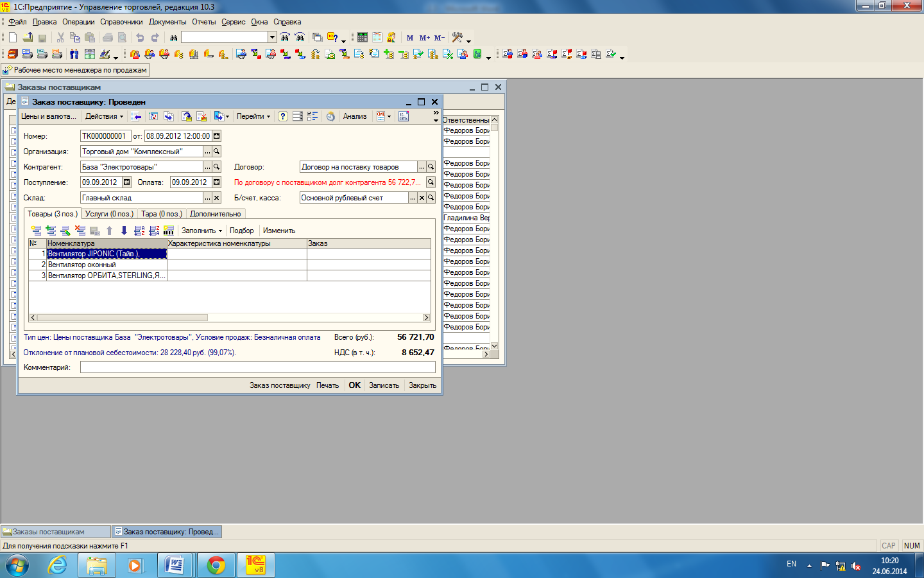924x578 pixels.
Task: Click the OK button in order form
Action: point(354,385)
